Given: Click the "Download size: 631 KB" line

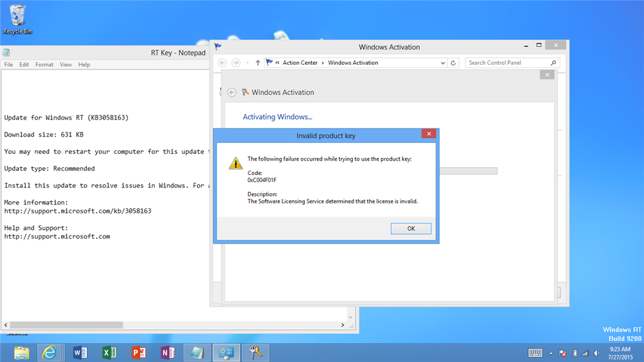Looking at the screenshot, I should tap(44, 135).
